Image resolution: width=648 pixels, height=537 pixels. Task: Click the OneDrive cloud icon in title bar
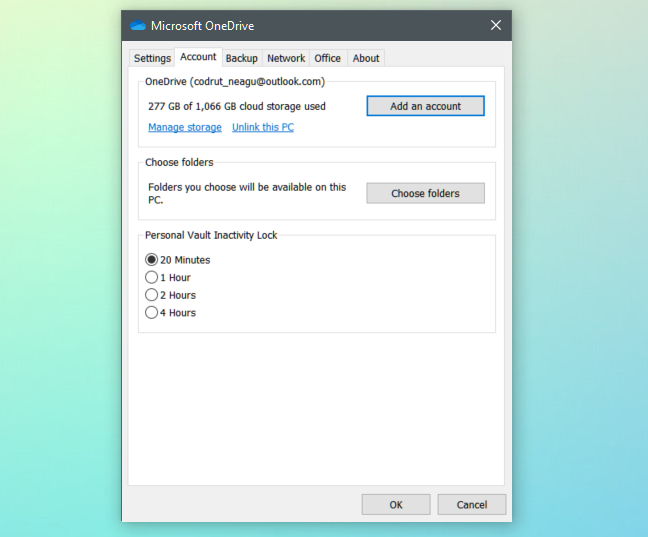coord(138,26)
